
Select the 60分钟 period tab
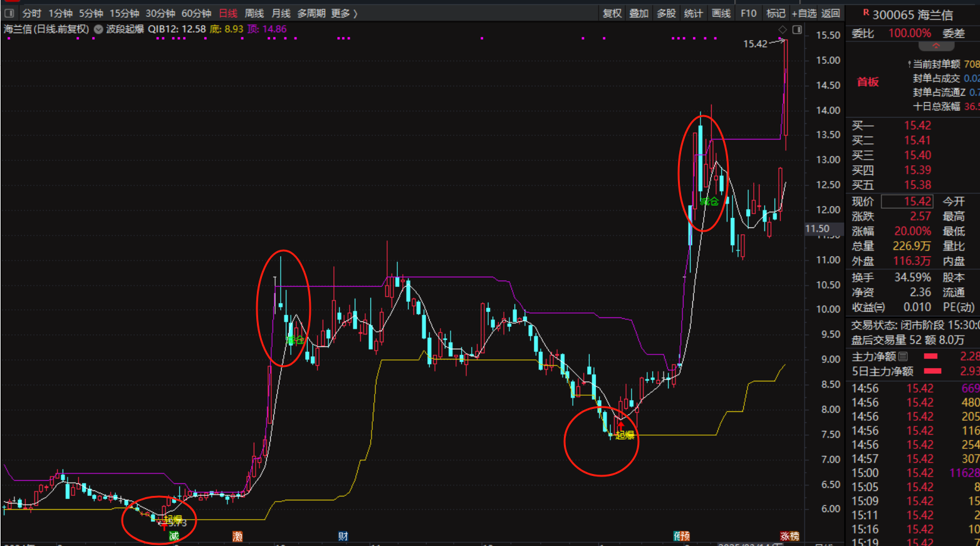point(196,13)
